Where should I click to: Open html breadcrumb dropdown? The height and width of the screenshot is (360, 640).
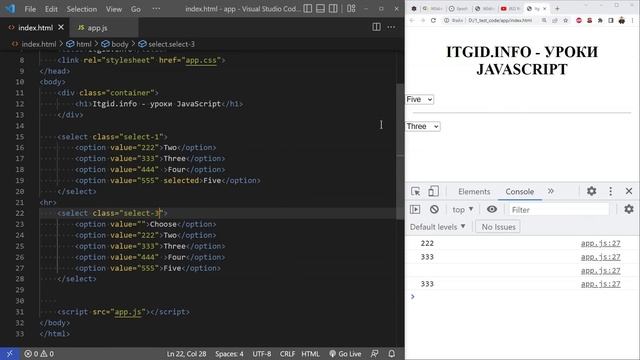[79, 44]
